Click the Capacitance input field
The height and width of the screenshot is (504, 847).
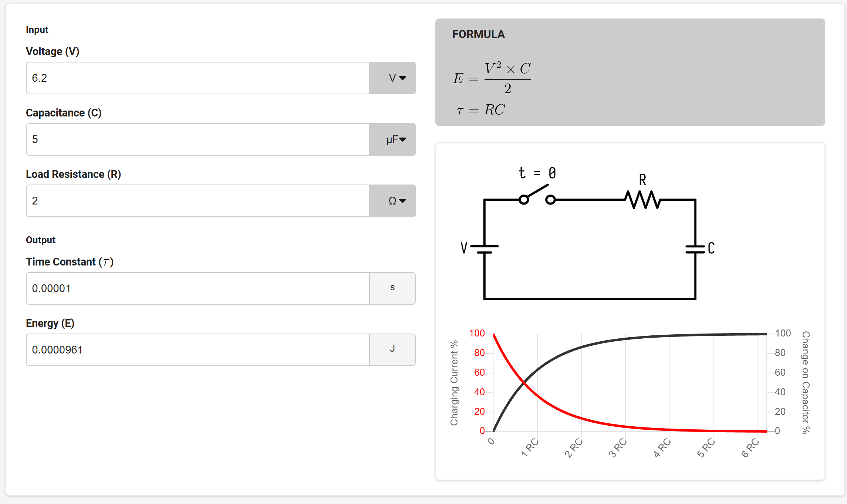coord(198,139)
